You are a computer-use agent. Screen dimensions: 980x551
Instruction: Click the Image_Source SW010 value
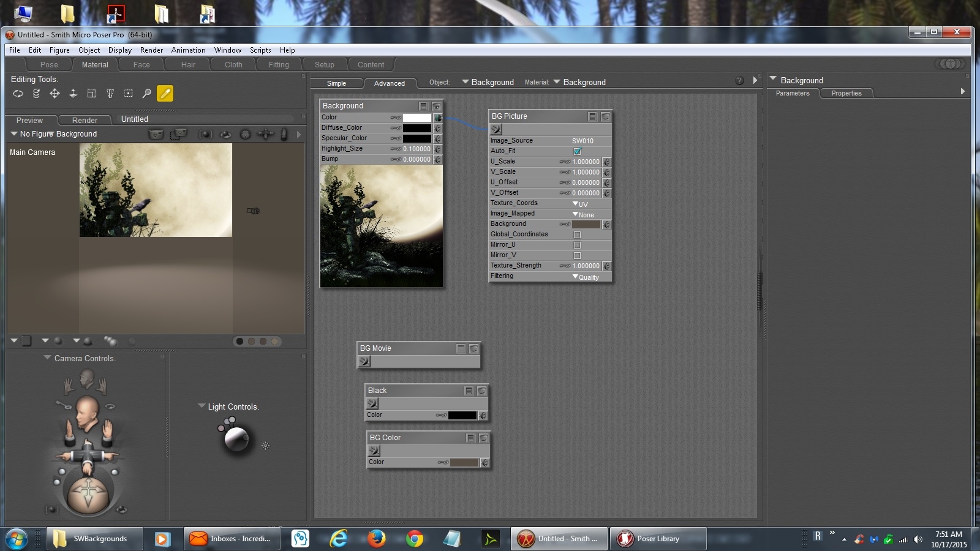click(582, 141)
